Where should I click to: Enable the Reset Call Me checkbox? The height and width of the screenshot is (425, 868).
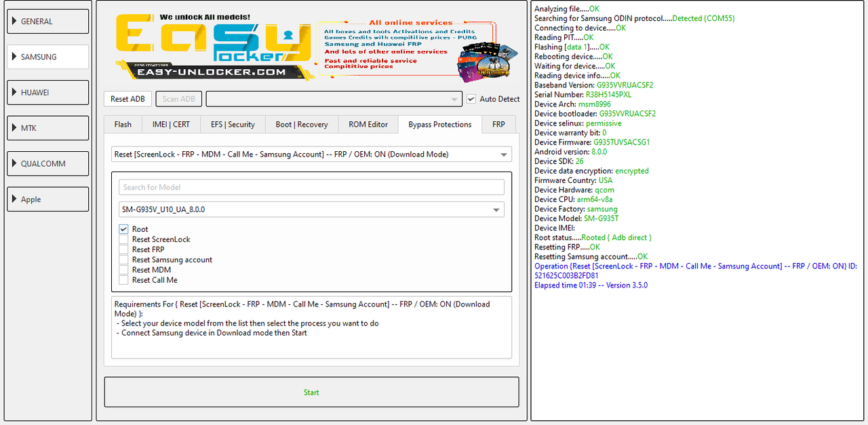pyautogui.click(x=123, y=280)
